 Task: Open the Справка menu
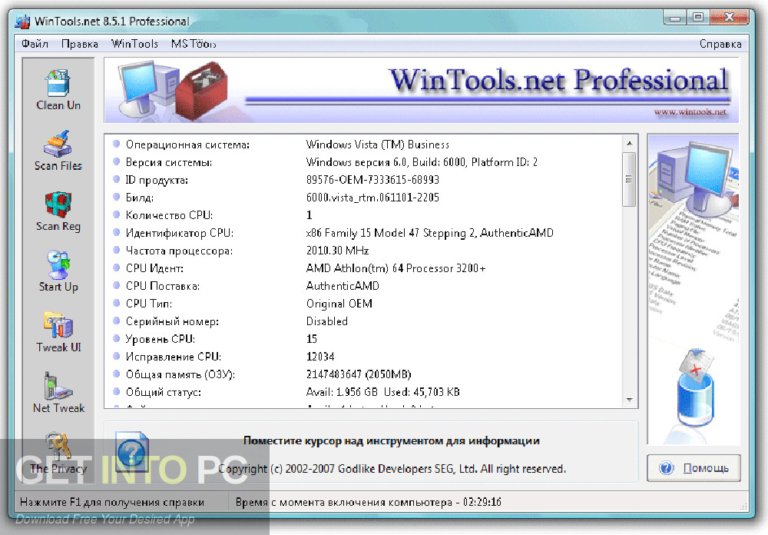[x=720, y=44]
